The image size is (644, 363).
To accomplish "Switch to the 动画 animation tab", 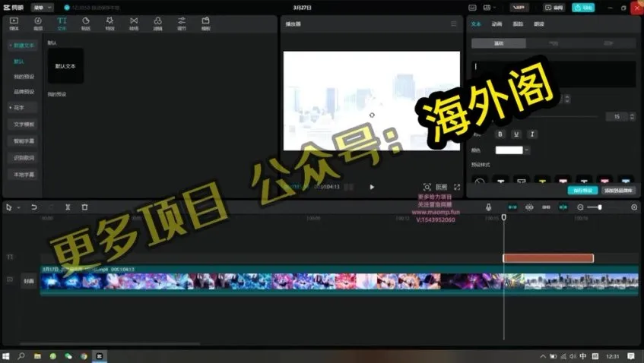I will [x=496, y=24].
